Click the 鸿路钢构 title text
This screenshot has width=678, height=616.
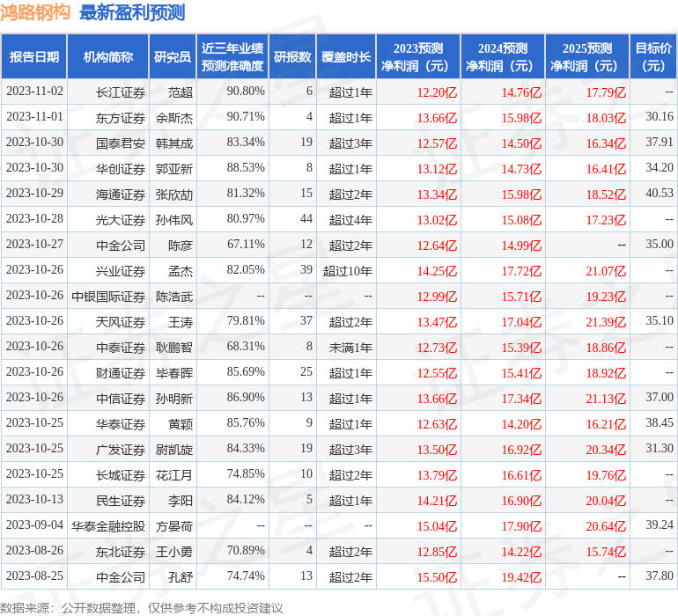click(35, 12)
